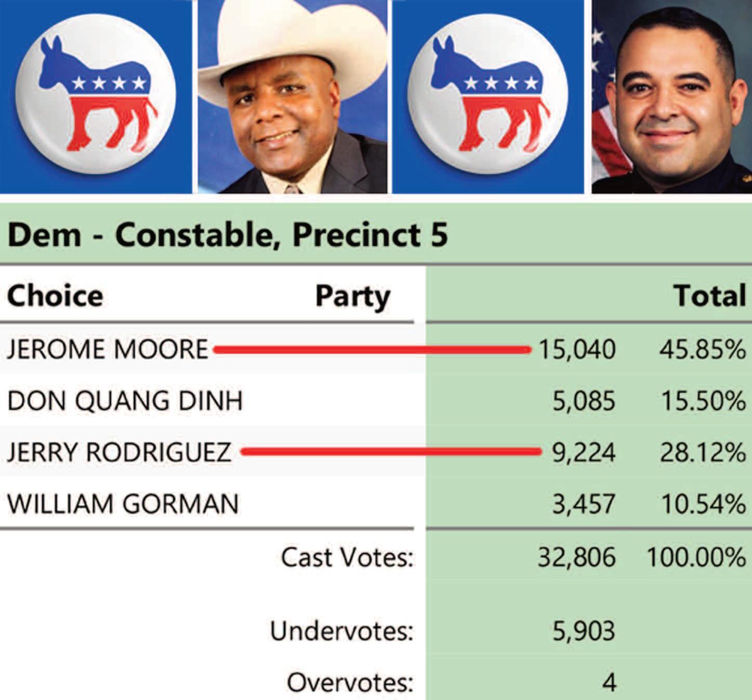This screenshot has height=700, width=752.
Task: Select the JERRY RODRIGUEZ candidate name
Action: click(119, 452)
